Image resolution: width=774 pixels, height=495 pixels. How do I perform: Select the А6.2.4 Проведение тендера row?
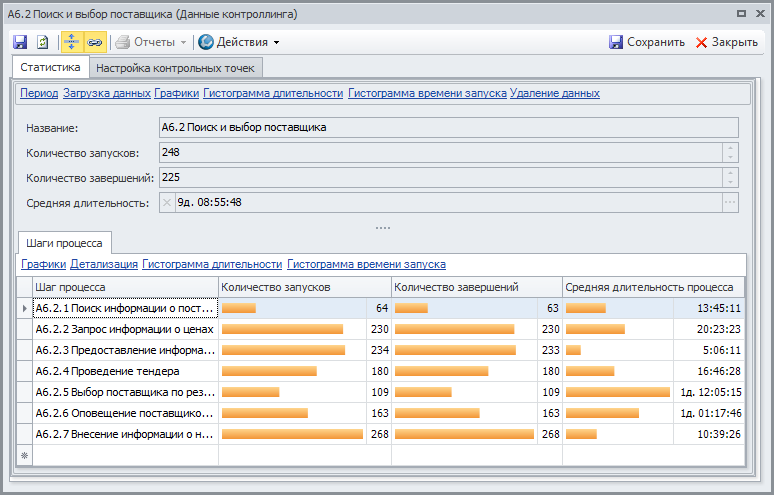coord(124,371)
